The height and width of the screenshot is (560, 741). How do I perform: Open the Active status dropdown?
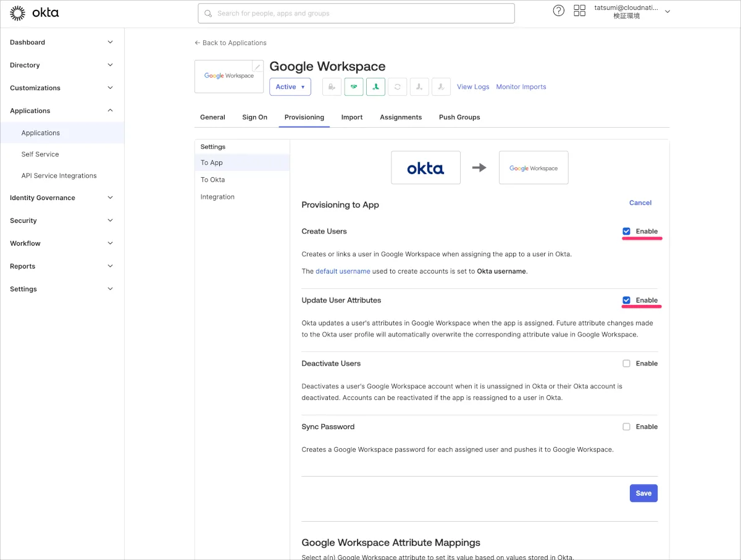(x=290, y=87)
